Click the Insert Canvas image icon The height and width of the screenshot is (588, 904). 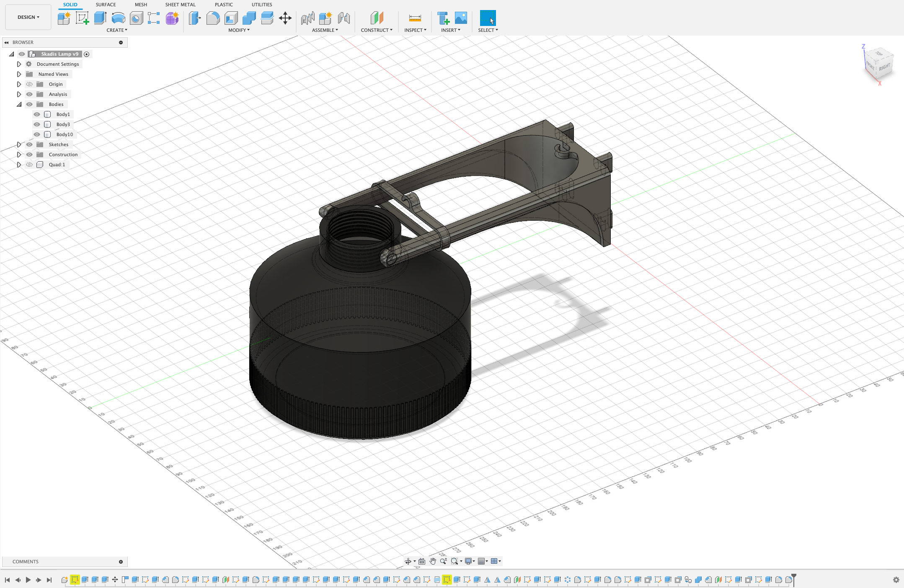461,18
